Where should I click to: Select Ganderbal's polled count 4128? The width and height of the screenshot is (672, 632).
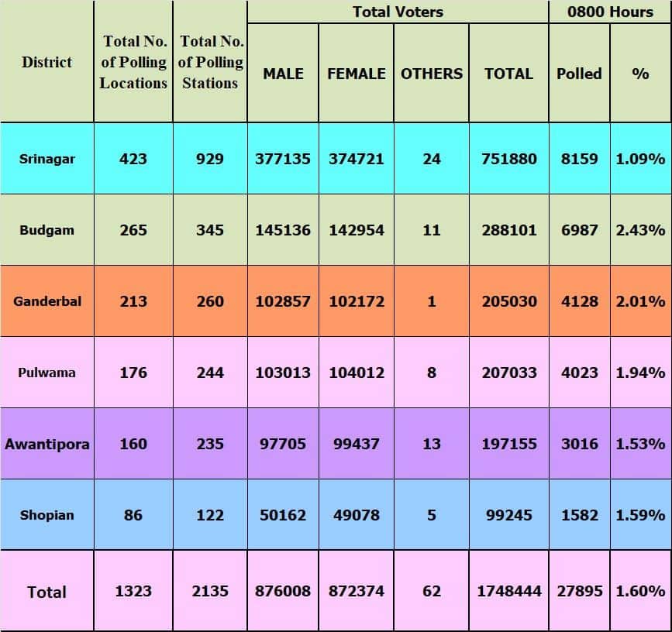click(579, 301)
